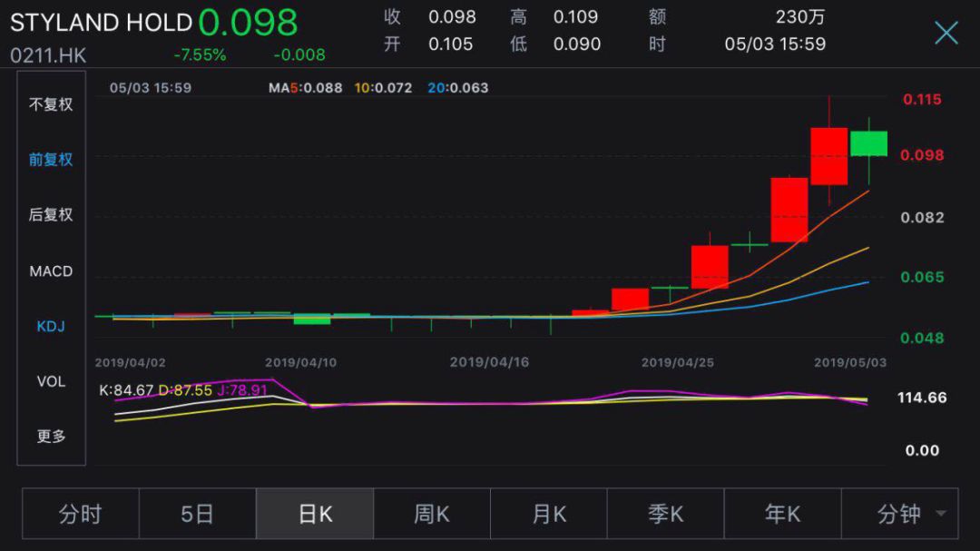The width and height of the screenshot is (980, 551).
Task: Expand the 分钟 minutes dropdown
Action: (x=900, y=514)
